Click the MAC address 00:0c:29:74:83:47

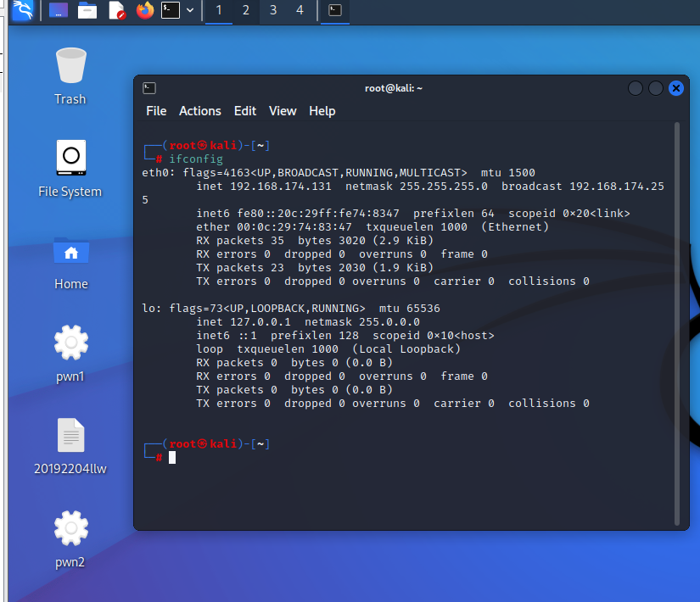294,227
